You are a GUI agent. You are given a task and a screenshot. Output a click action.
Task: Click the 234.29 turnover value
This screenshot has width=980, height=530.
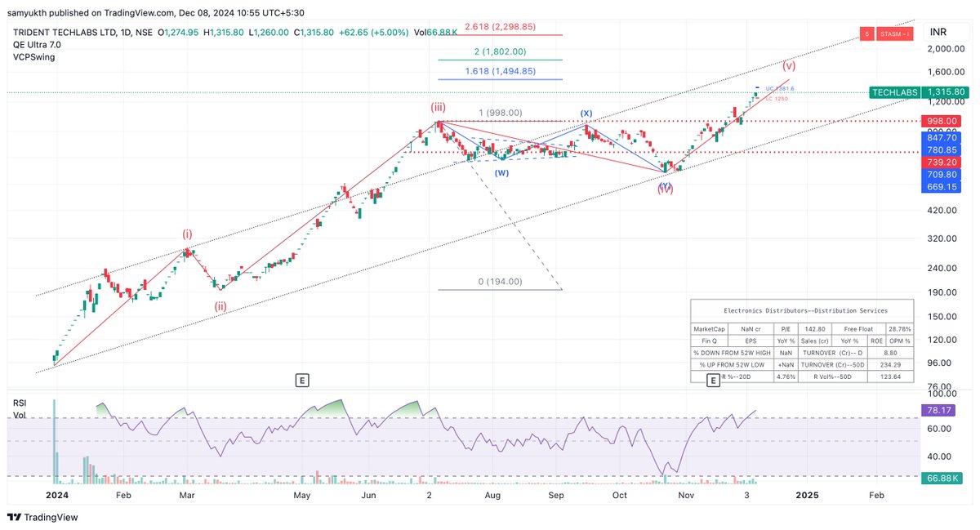pos(890,363)
